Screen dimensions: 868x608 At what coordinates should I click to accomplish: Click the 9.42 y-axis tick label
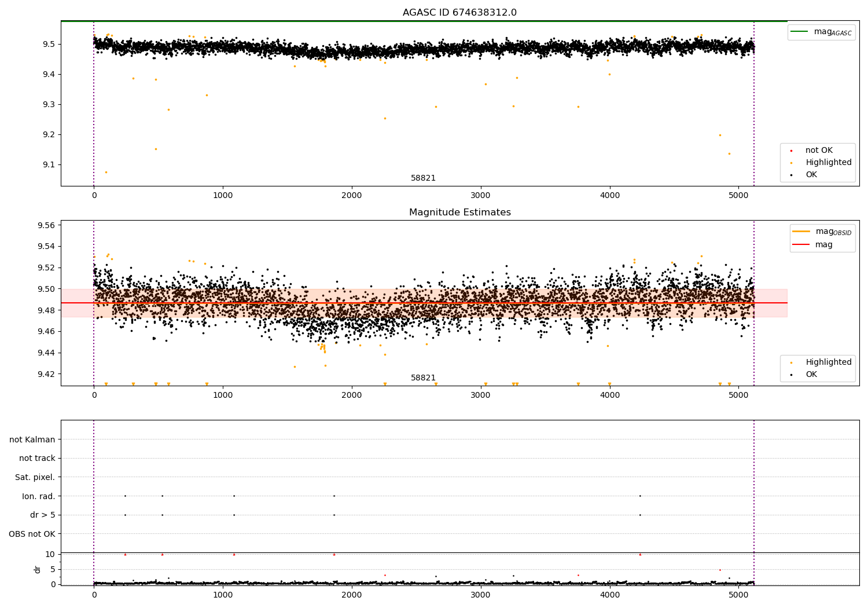(46, 374)
